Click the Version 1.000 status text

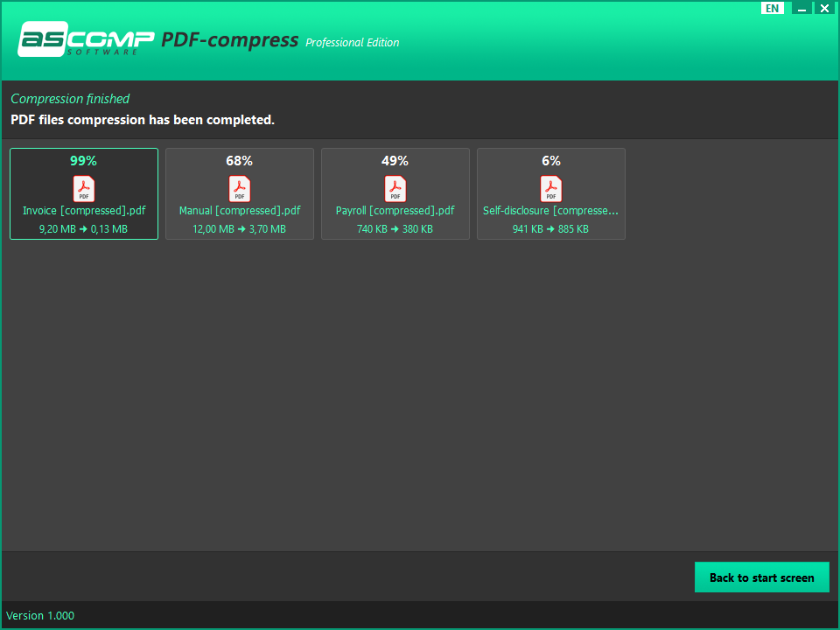coord(40,615)
